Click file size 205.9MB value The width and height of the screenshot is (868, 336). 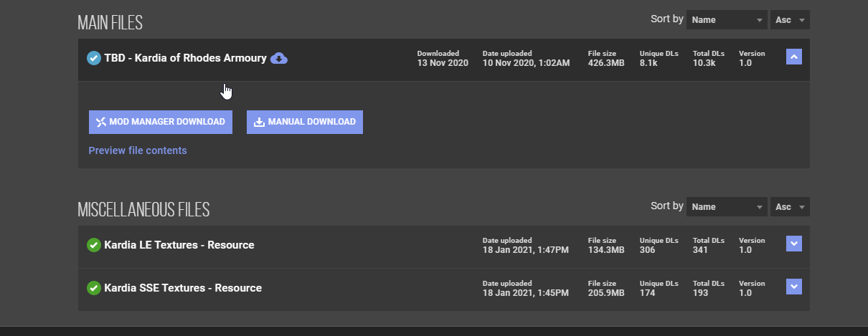606,293
